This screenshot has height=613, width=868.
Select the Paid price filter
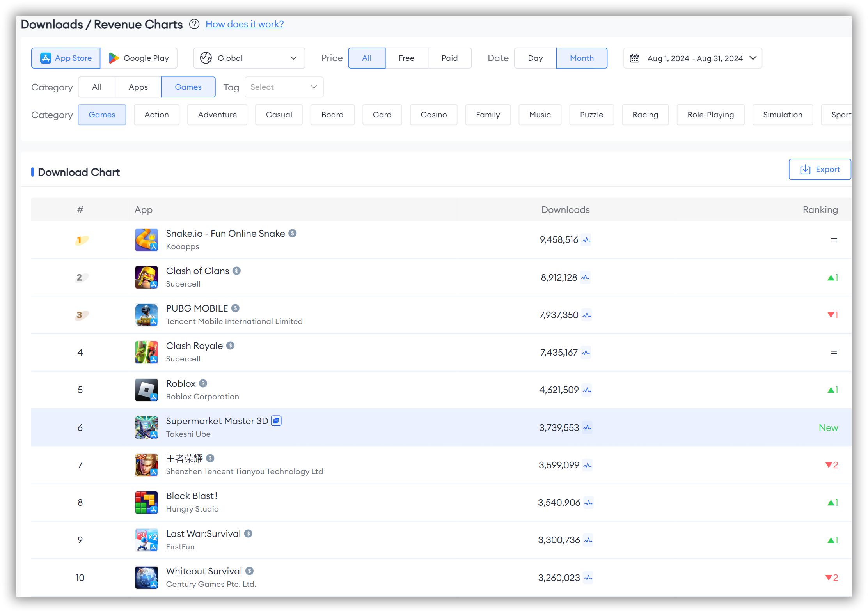(450, 58)
